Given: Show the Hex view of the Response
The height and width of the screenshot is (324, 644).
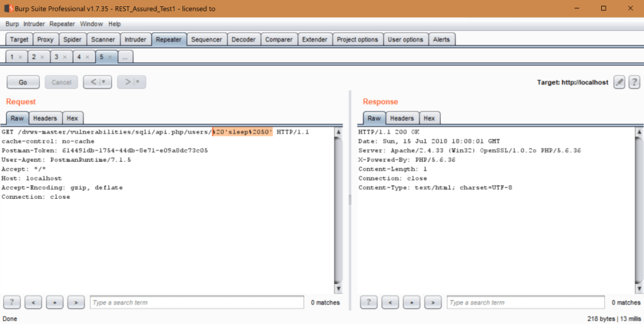Looking at the screenshot, I should click(429, 118).
